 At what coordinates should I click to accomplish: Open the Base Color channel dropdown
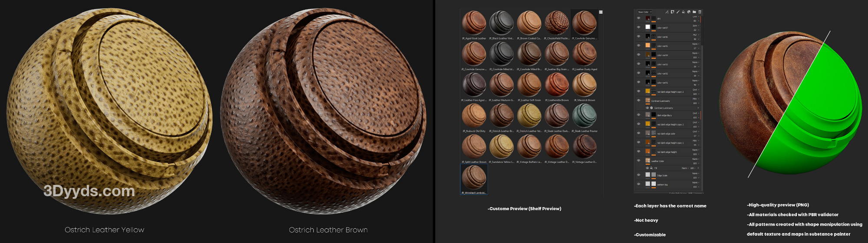point(645,12)
